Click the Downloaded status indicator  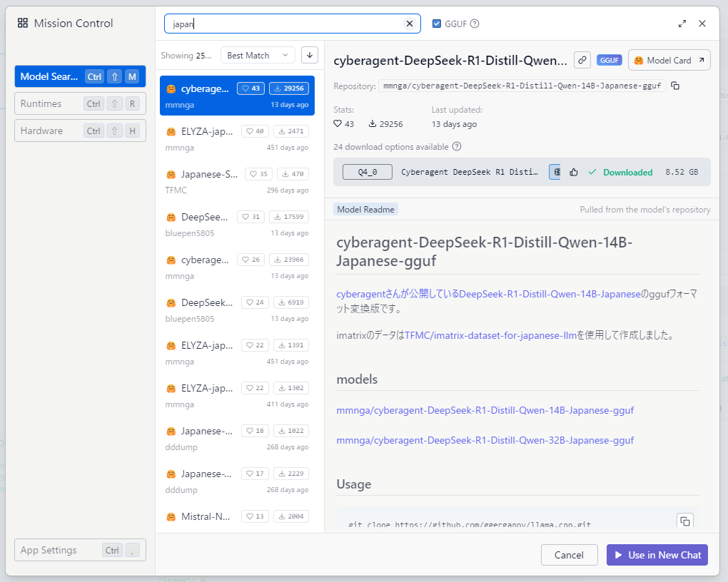click(x=620, y=172)
